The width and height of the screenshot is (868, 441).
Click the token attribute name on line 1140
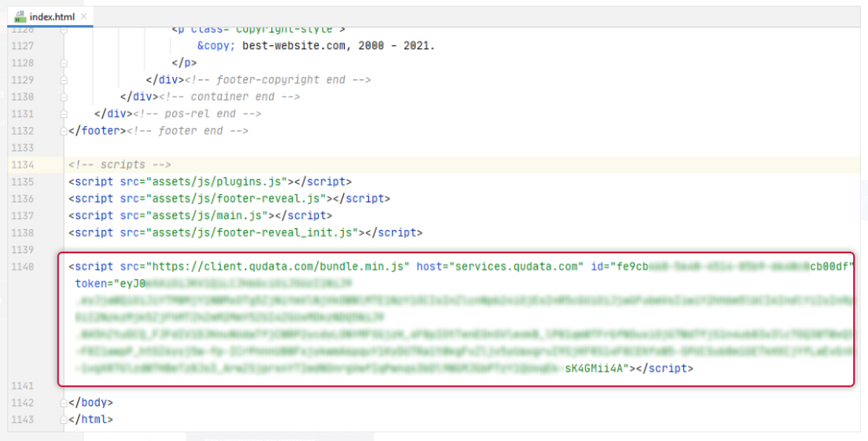pyautogui.click(x=90, y=284)
